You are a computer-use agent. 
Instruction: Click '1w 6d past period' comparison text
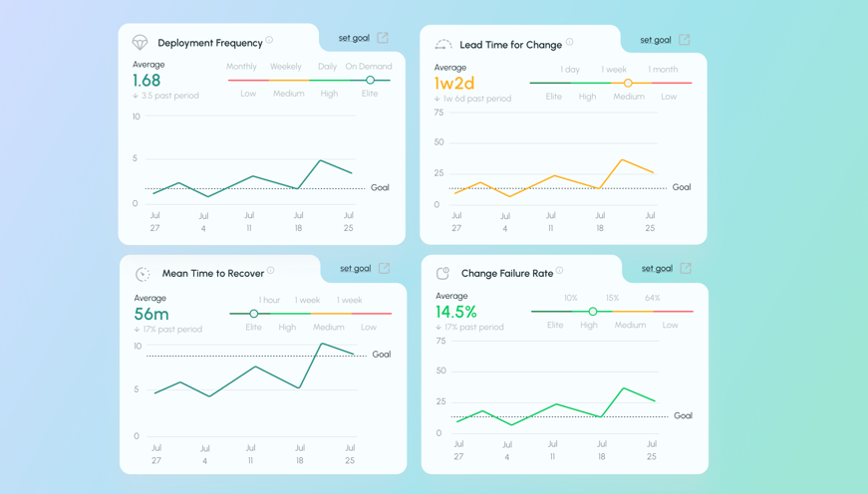(x=477, y=99)
